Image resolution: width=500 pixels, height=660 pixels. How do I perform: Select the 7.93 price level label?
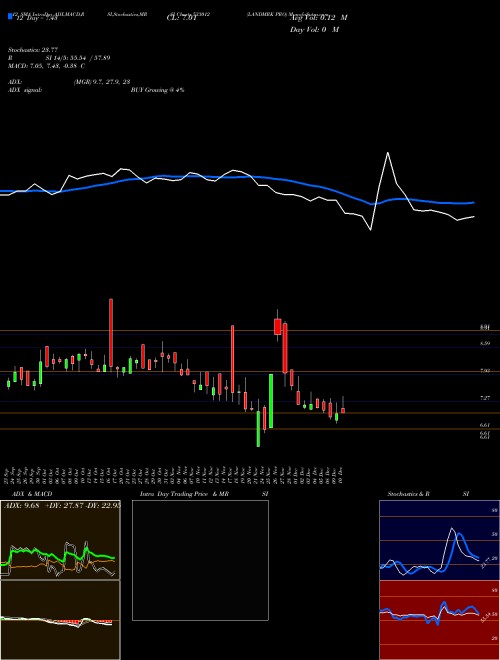[485, 371]
